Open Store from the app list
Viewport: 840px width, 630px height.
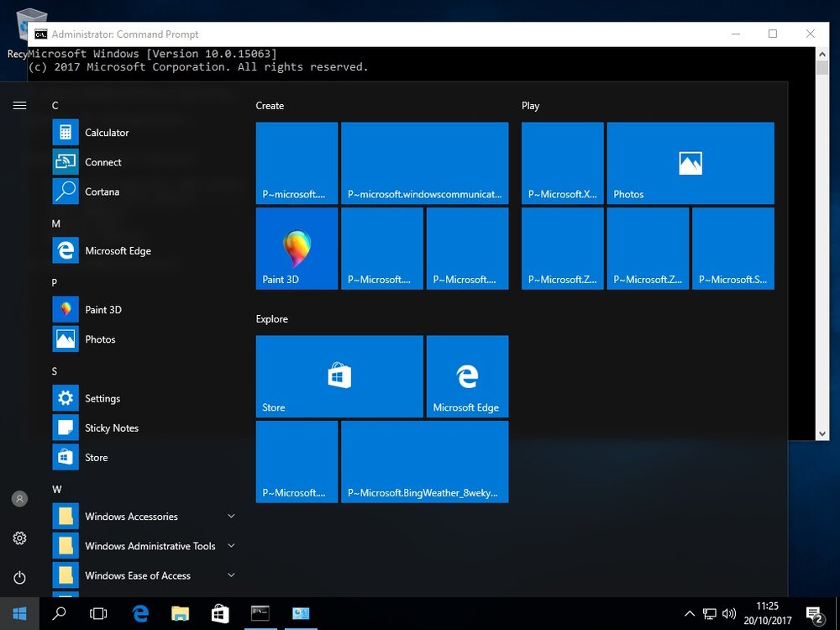(x=144, y=457)
